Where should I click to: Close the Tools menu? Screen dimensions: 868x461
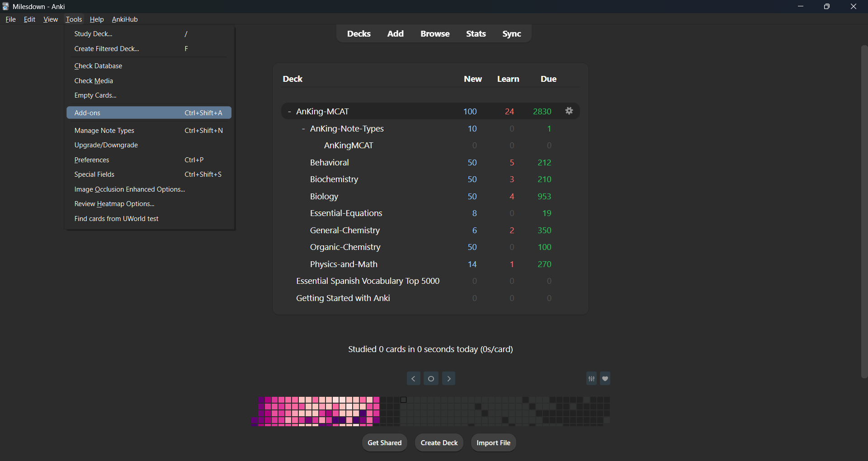coord(74,19)
